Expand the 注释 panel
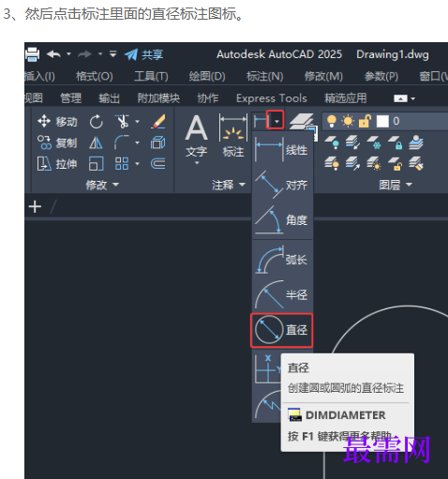The height and width of the screenshot is (479, 448). point(229,185)
